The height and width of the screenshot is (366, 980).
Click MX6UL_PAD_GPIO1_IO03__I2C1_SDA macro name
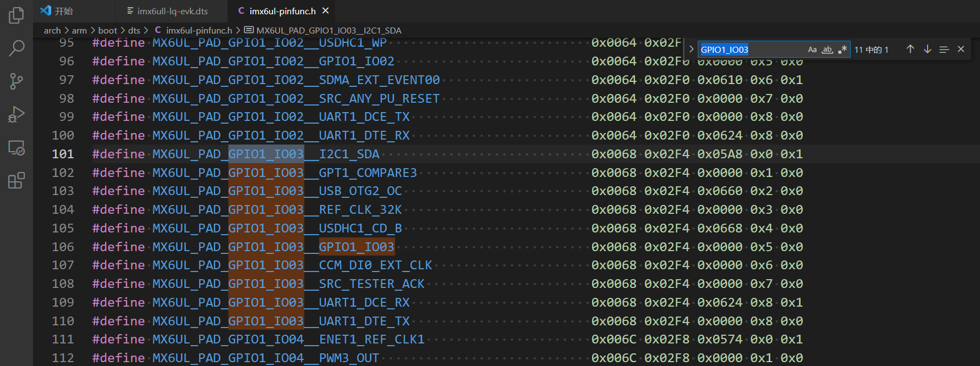point(266,154)
